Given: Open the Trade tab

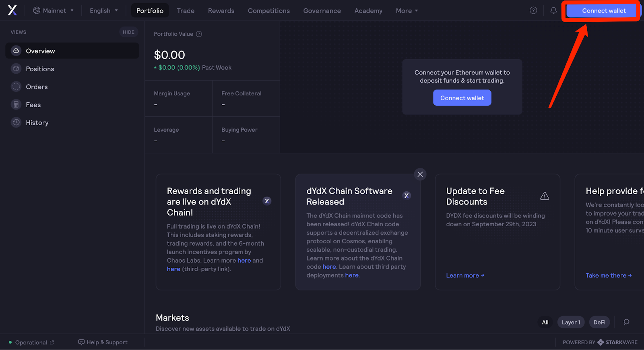Looking at the screenshot, I should point(186,10).
